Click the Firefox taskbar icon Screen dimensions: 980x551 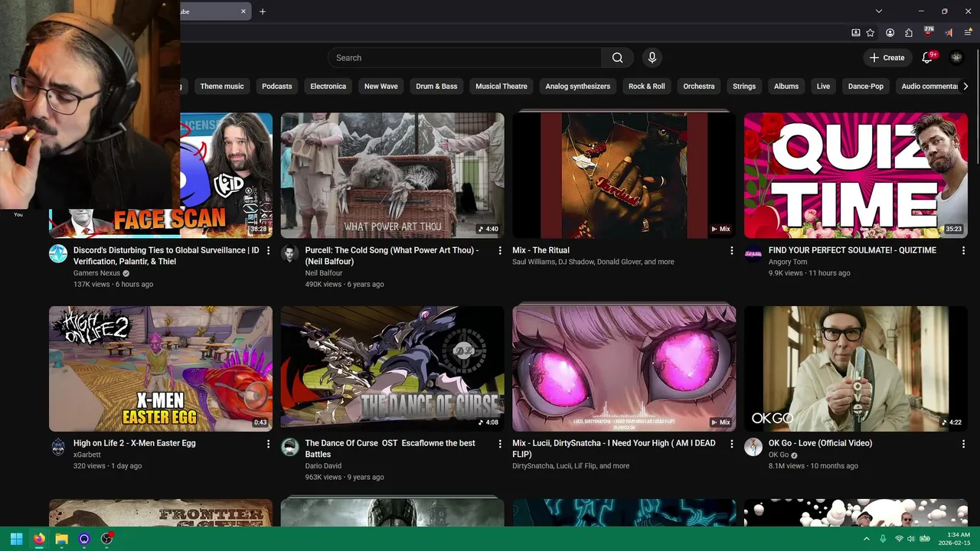click(39, 539)
